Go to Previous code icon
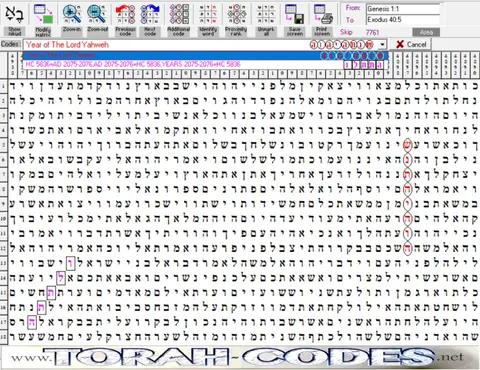480x370 pixels. pos(125,14)
